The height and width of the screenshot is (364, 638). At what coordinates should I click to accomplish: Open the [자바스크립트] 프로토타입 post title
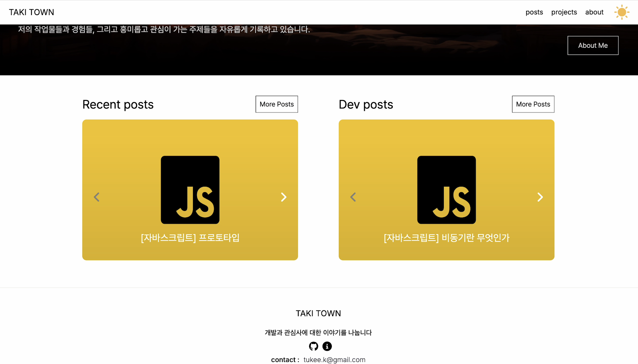pyautogui.click(x=190, y=238)
